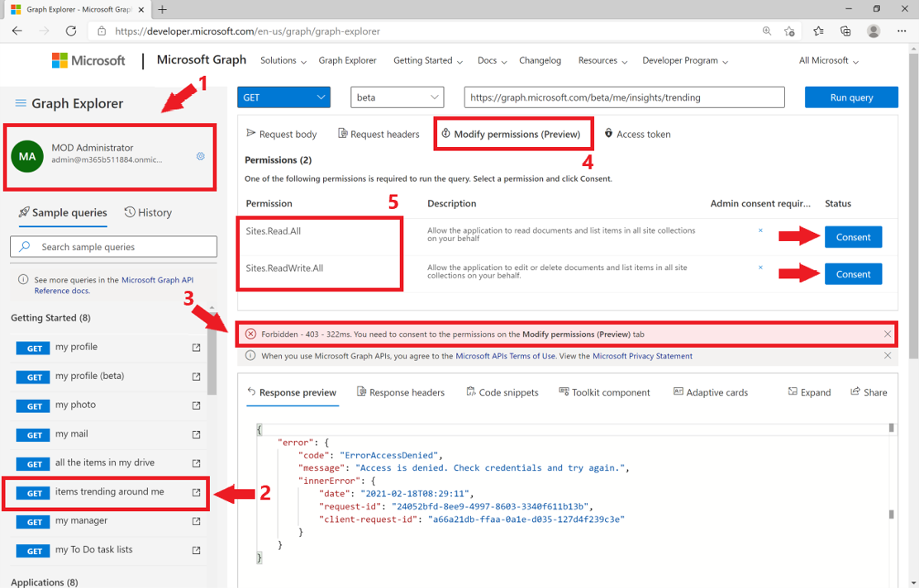This screenshot has height=588, width=919.
Task: Switch to the History tab
Action: tap(148, 212)
